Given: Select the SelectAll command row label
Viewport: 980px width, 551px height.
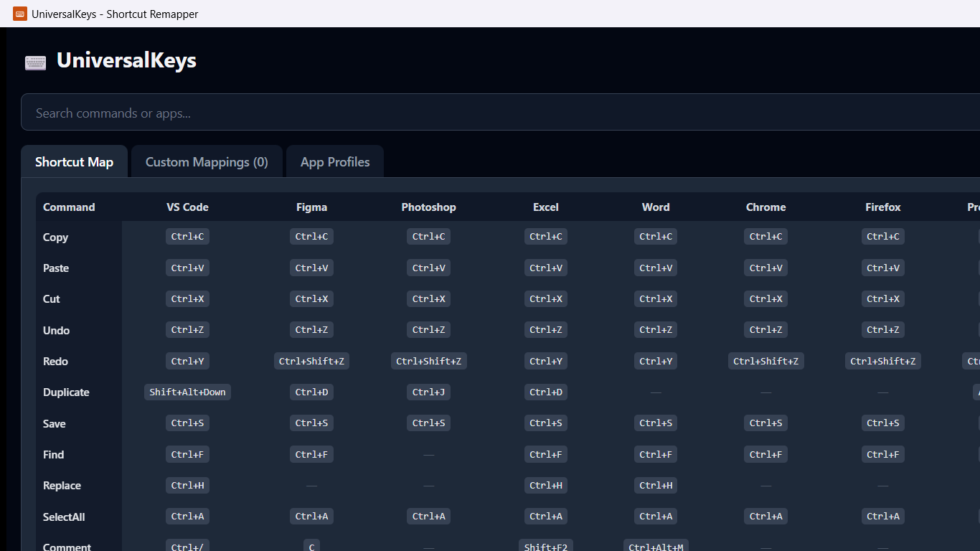Looking at the screenshot, I should tap(64, 517).
